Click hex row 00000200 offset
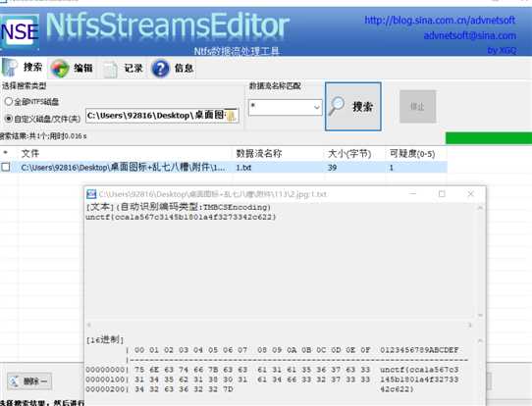Viewport: 532px width, 406px height. 106,389
